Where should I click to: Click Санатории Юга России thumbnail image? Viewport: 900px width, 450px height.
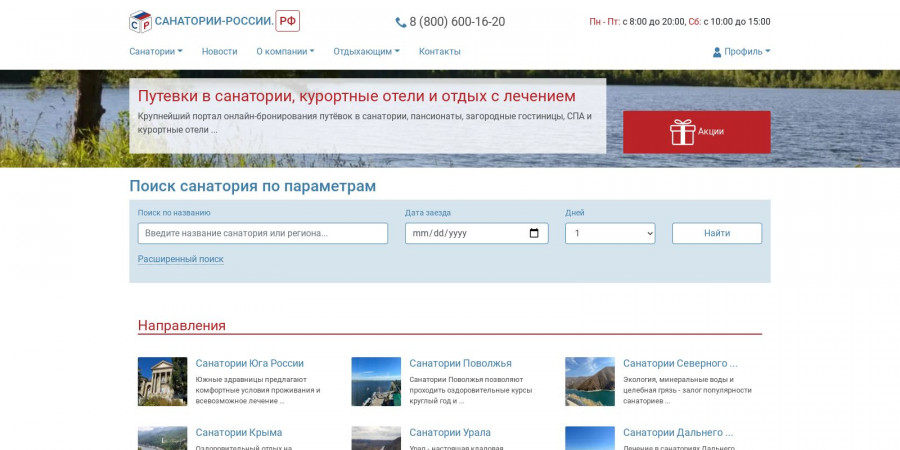(x=162, y=381)
